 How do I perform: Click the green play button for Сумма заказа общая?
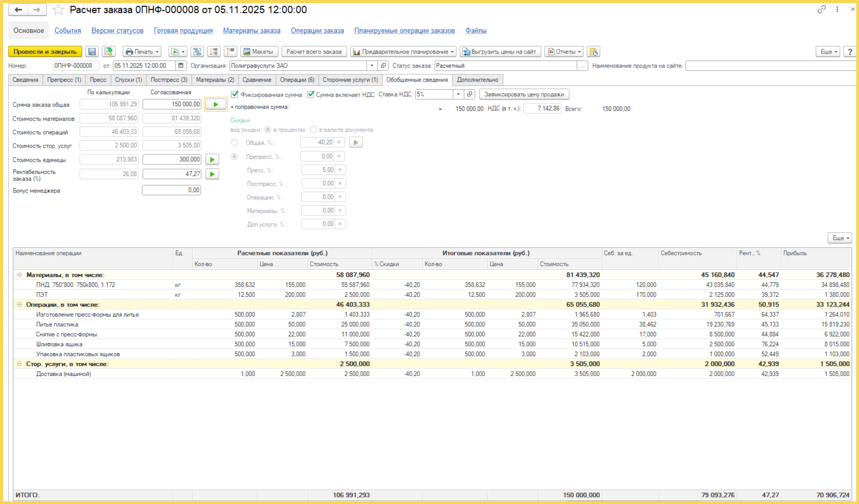point(216,104)
